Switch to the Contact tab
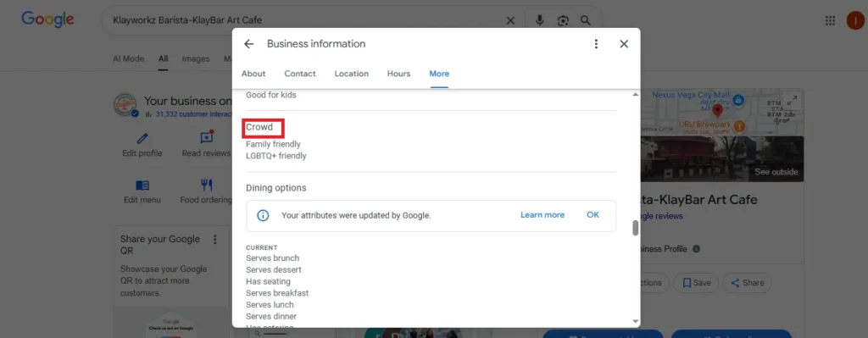This screenshot has width=868, height=338. 300,74
